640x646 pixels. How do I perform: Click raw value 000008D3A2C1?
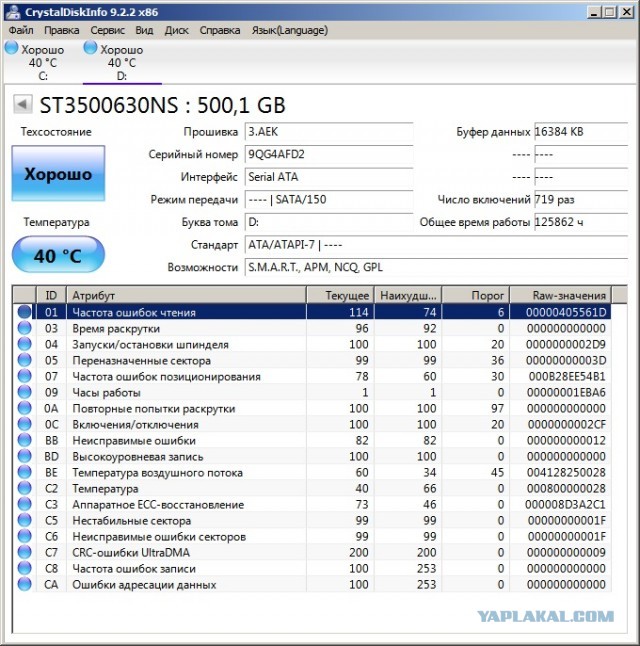click(565, 505)
